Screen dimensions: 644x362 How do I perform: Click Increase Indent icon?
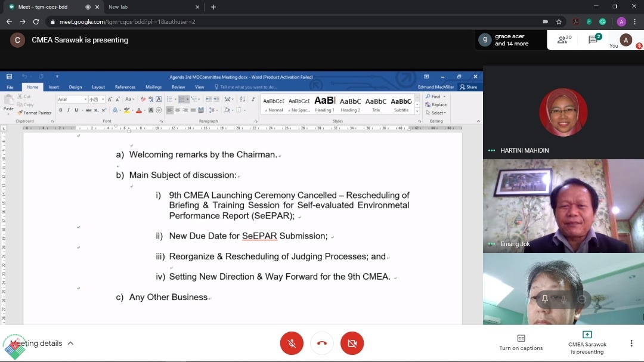click(216, 100)
